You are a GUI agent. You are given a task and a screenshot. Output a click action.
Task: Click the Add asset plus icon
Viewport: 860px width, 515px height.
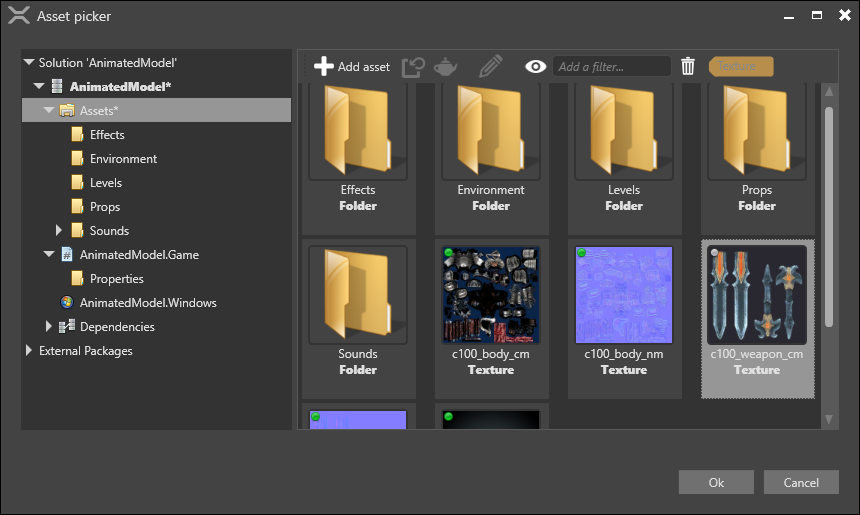[323, 67]
